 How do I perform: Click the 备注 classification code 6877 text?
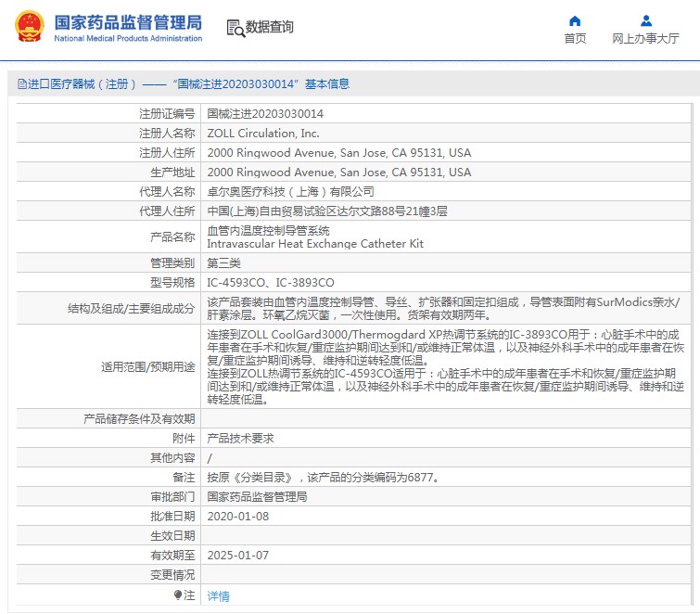click(325, 478)
